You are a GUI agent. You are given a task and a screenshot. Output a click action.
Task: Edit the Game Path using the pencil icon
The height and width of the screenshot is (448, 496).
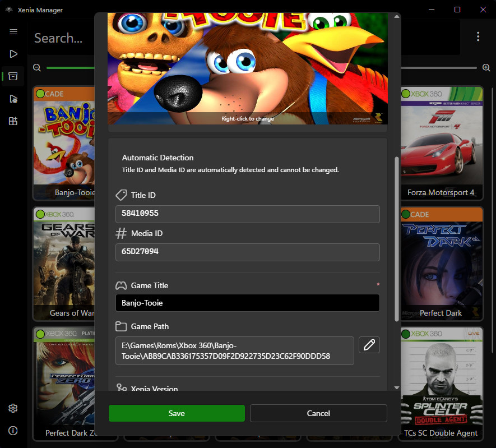tap(369, 345)
